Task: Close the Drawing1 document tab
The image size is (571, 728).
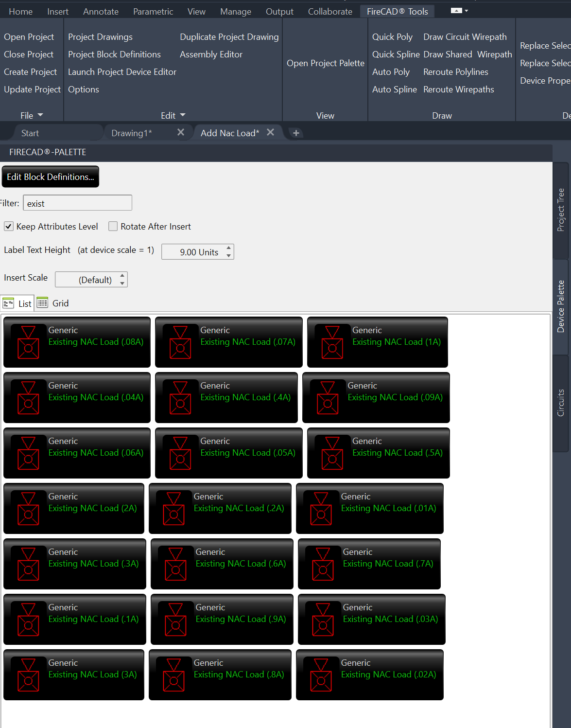Action: tap(181, 132)
